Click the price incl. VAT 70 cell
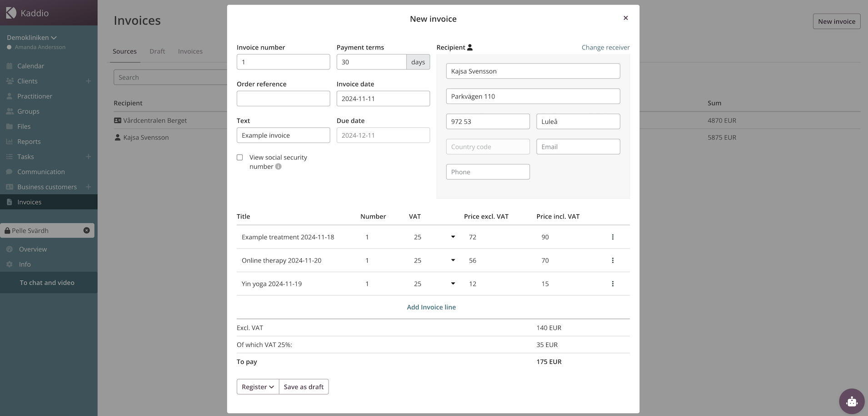This screenshot has height=416, width=868. coord(545,260)
